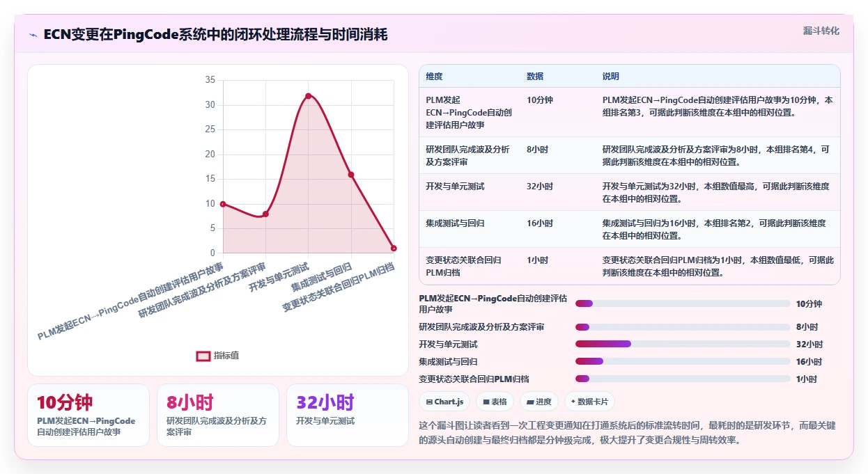This screenshot has height=474, width=868.
Task: Click the progress bar labeled 8小时
Action: (x=683, y=326)
